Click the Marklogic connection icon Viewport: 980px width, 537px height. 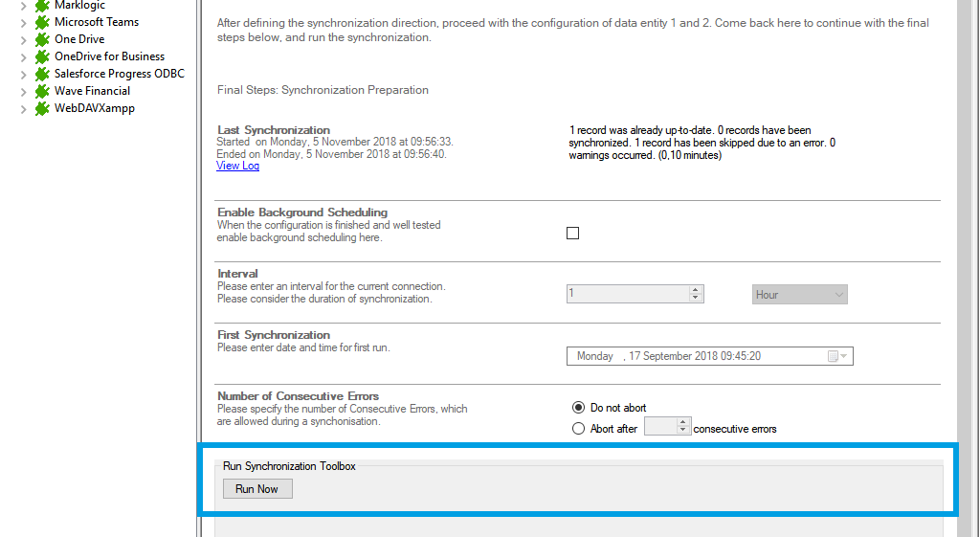click(x=42, y=6)
